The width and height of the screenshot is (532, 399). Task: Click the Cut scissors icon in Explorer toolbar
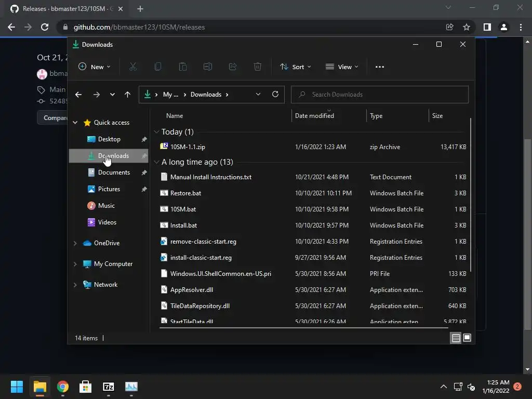click(133, 67)
